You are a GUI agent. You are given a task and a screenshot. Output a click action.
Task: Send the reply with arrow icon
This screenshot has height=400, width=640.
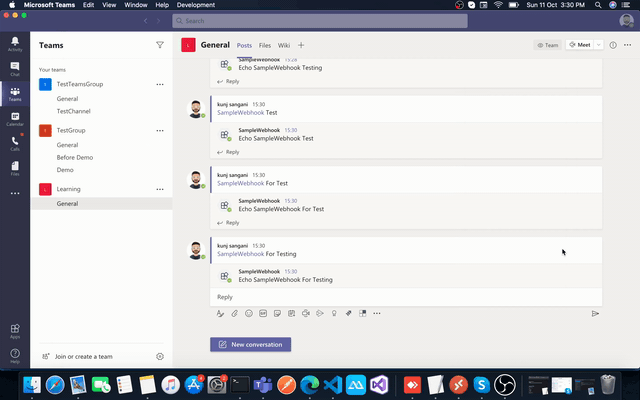tap(595, 313)
